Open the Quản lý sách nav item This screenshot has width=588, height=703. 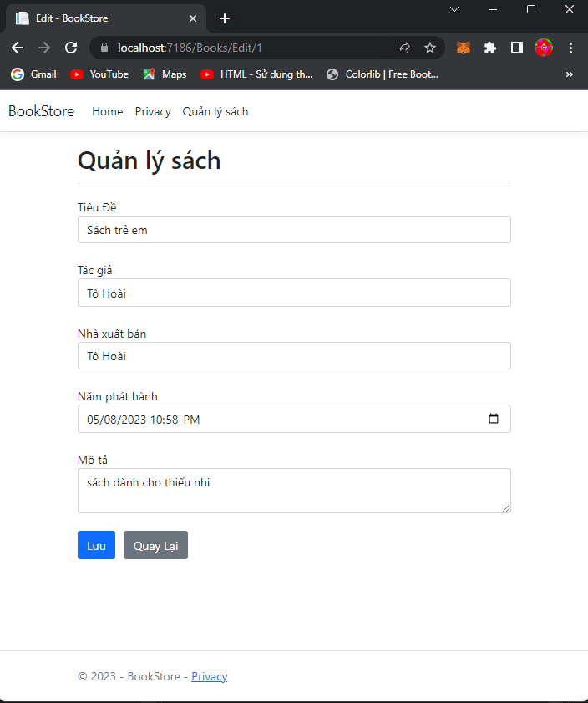(215, 111)
